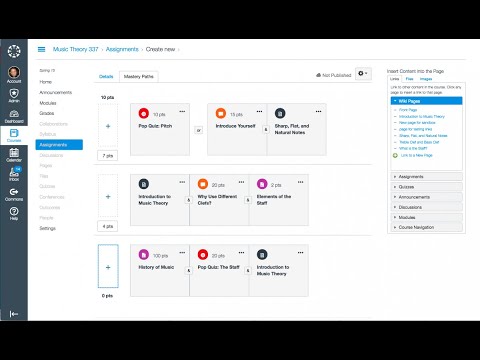Viewport: 480px width, 360px height.
Task: Open options dots on Pop Quiz: The Staff card
Action: (x=241, y=253)
